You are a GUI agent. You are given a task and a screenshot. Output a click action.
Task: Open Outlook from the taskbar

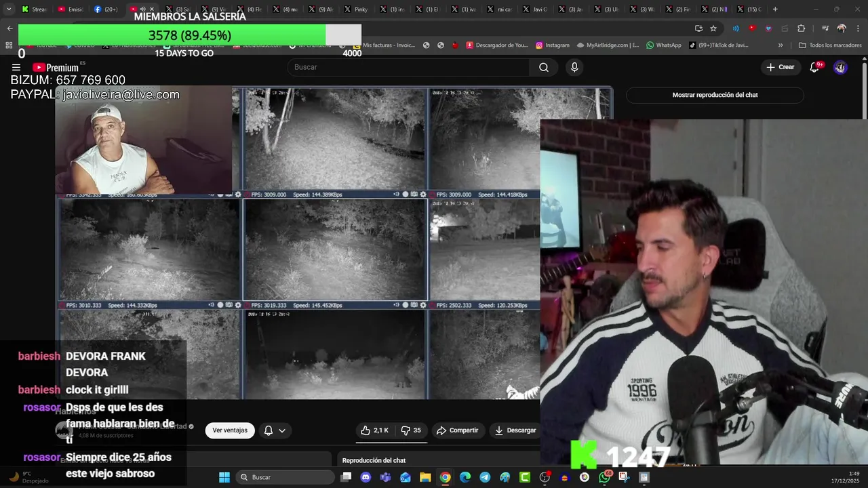click(x=406, y=477)
